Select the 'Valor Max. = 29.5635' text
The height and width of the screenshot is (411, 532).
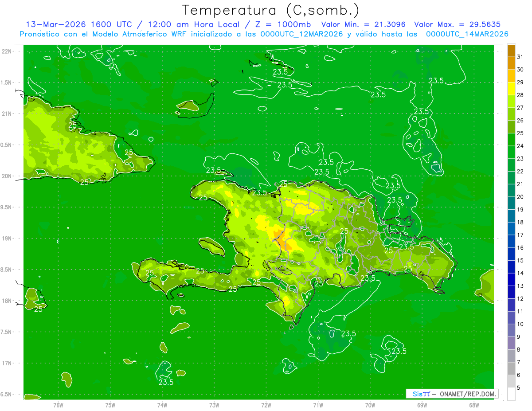pos(458,24)
